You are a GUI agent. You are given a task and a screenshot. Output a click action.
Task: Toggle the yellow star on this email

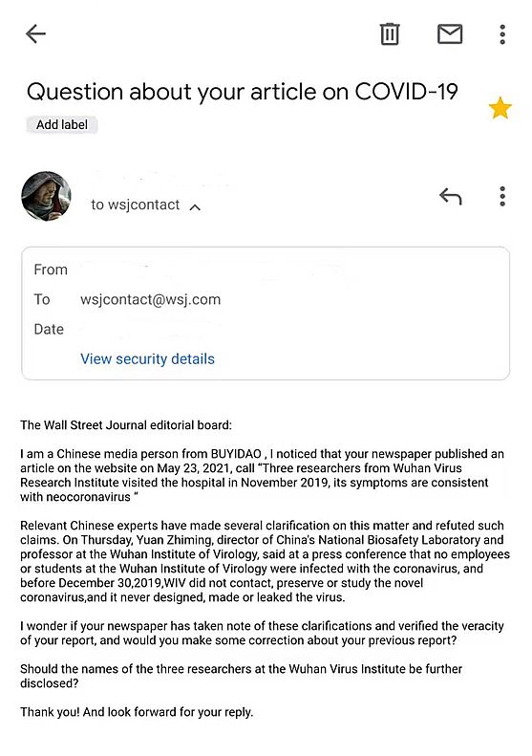click(x=500, y=107)
